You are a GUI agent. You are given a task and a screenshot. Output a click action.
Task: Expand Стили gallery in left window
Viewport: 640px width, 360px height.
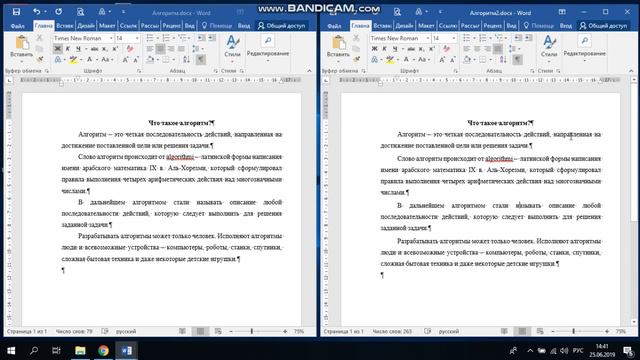point(232,48)
